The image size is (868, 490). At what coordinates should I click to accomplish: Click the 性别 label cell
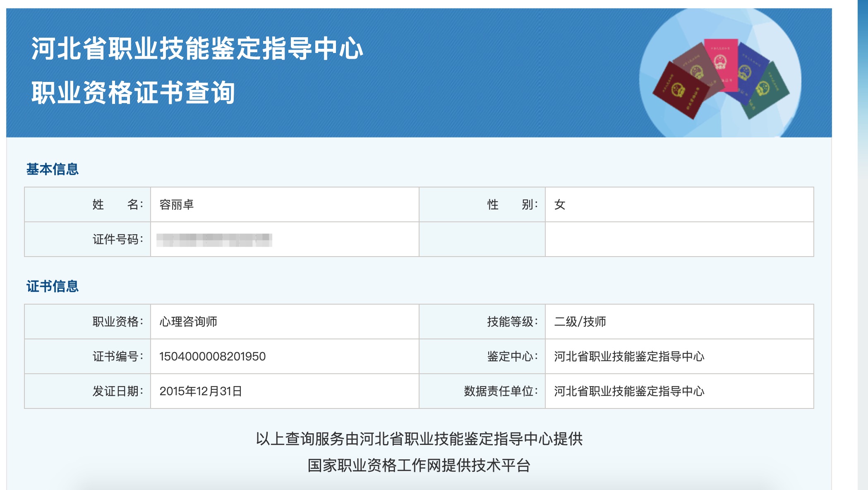[x=482, y=204]
